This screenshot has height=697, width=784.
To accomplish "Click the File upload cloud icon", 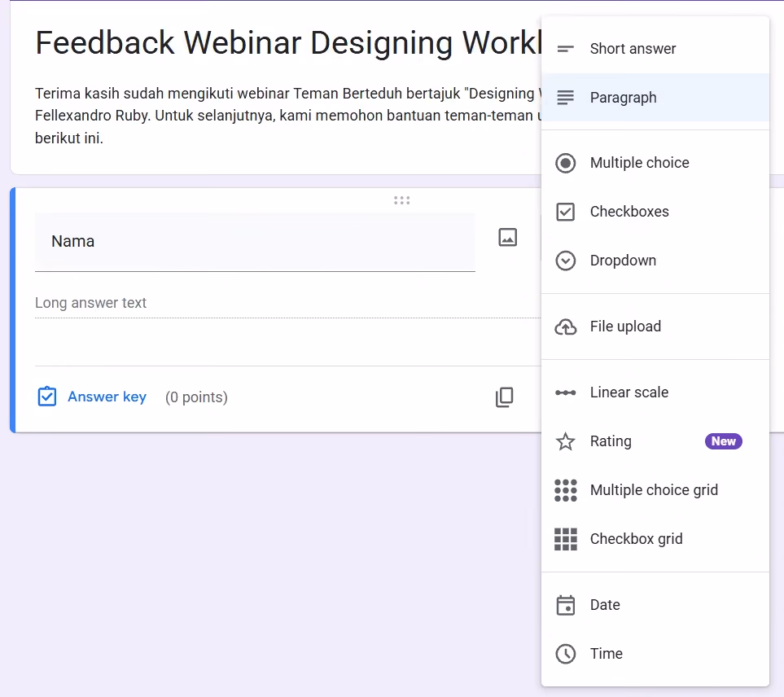I will click(566, 327).
